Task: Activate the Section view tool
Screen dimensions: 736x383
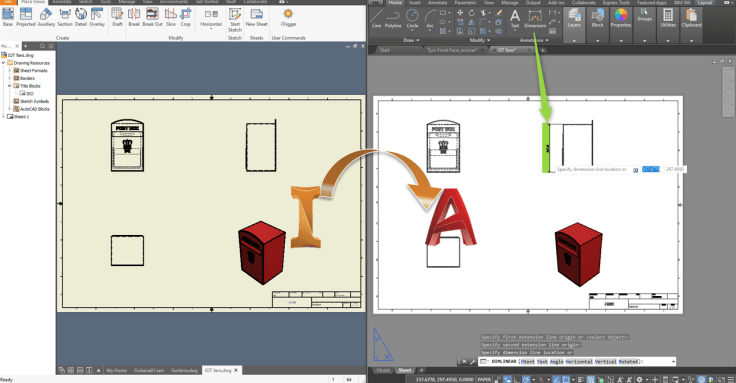Action: tap(65, 17)
